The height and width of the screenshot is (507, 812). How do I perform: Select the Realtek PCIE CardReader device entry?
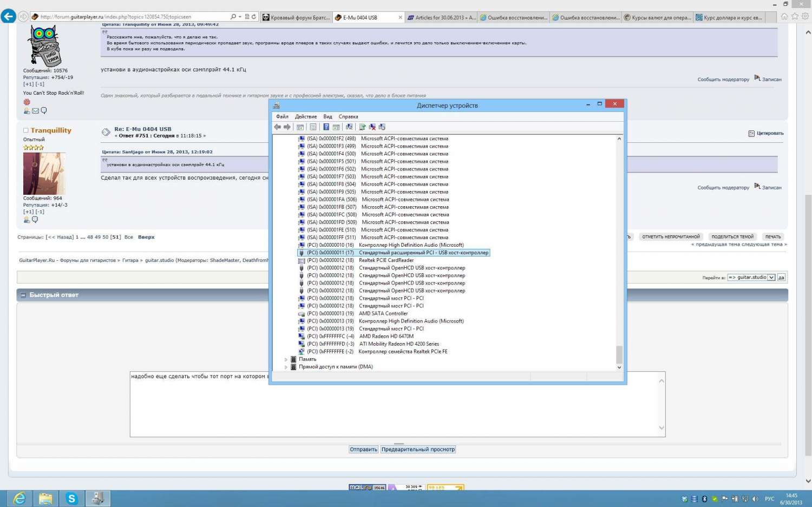point(386,260)
